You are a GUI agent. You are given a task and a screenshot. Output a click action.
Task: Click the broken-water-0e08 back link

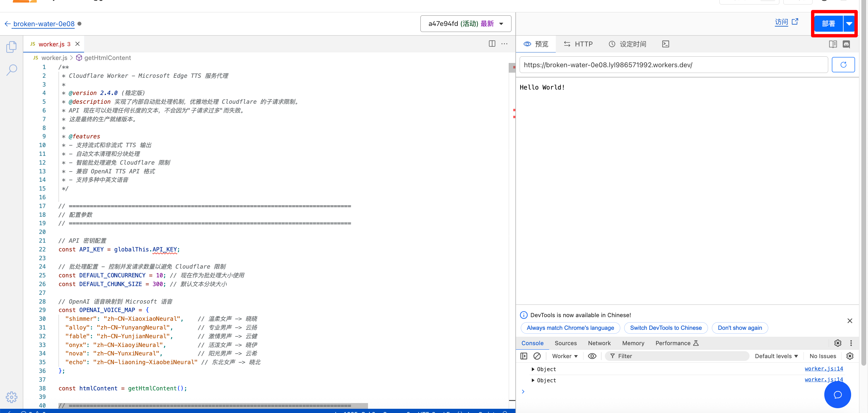43,24
